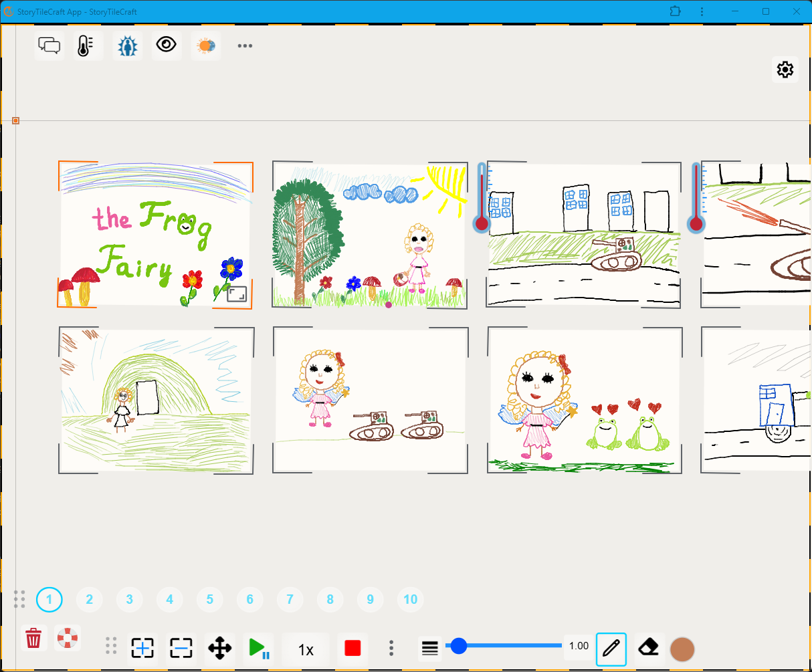
Task: Click the add tile plus frame icon
Action: (142, 648)
